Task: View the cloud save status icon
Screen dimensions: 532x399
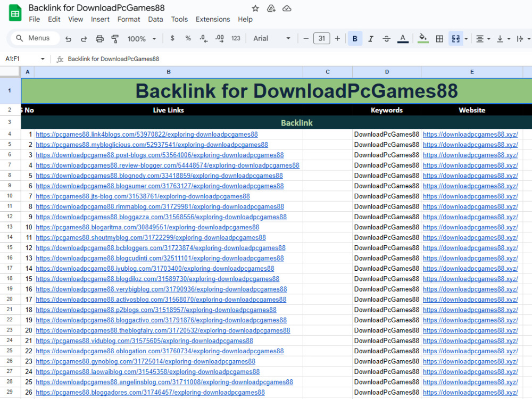Action: pos(287,9)
